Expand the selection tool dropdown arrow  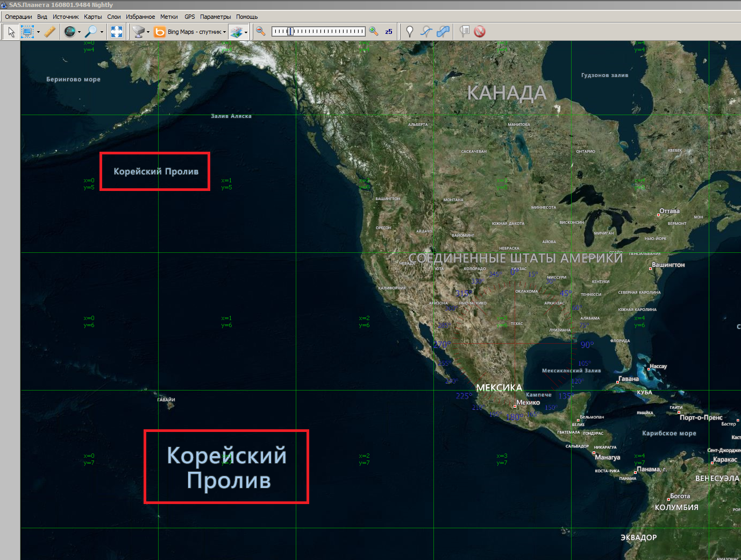pos(38,32)
